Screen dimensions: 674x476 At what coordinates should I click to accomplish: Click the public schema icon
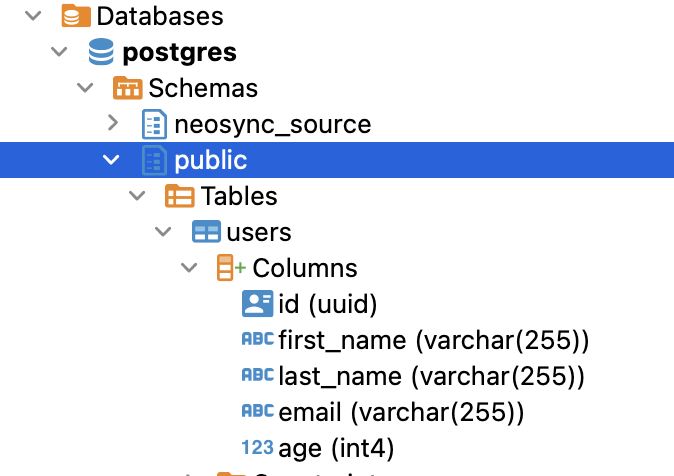tap(154, 160)
